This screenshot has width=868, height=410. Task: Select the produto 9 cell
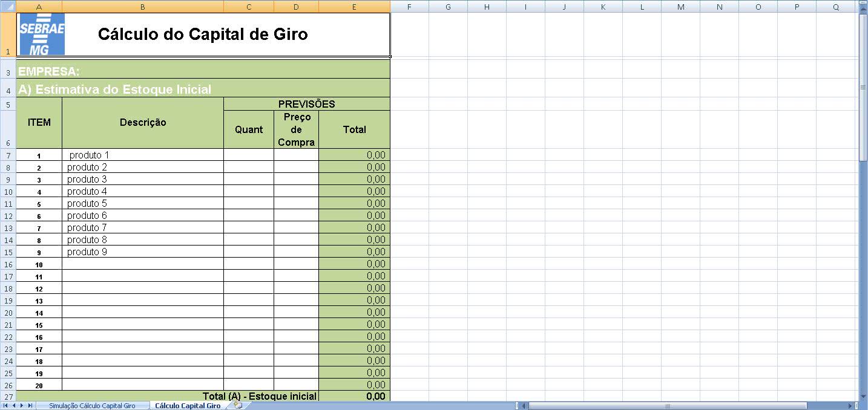pyautogui.click(x=143, y=252)
